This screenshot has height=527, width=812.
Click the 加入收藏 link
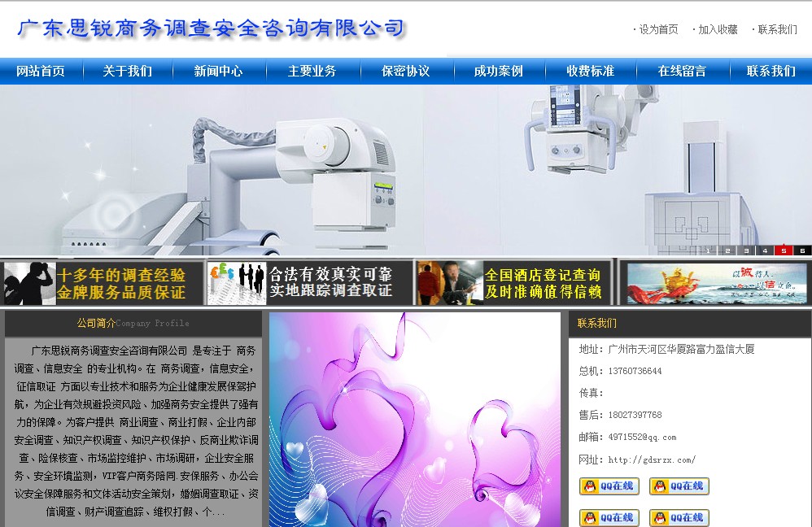[x=718, y=29]
